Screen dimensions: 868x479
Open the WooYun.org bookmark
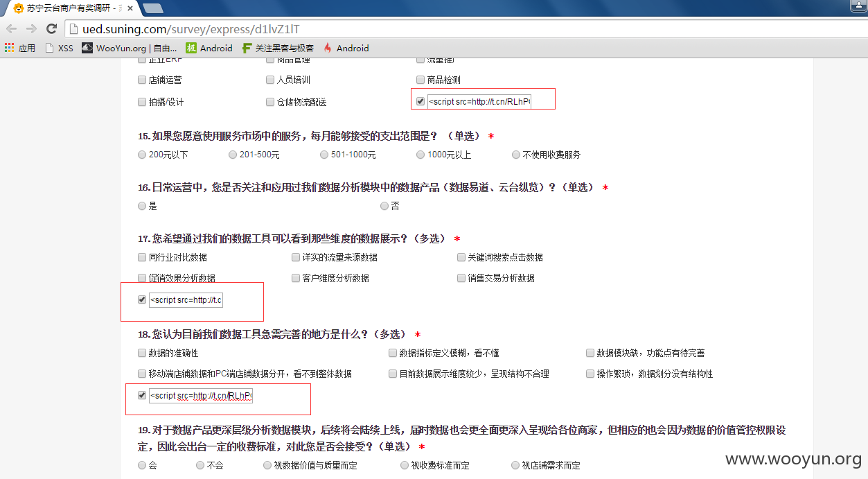(129, 48)
